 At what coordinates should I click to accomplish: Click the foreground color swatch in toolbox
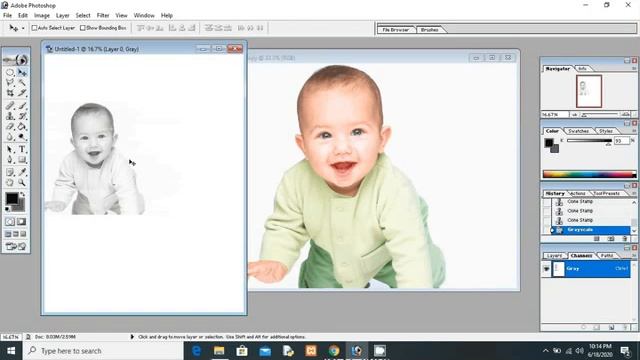pyautogui.click(x=11, y=199)
